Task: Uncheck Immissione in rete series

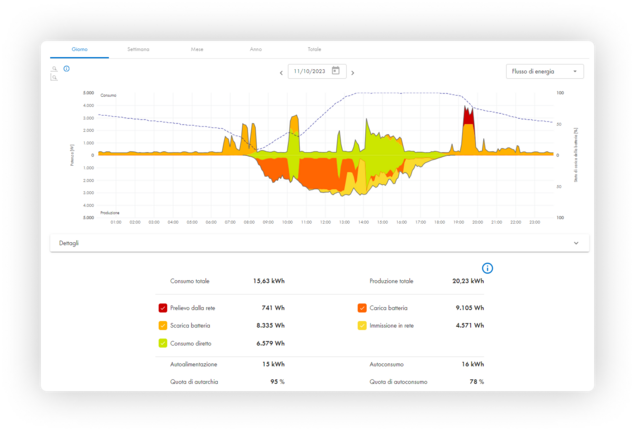Action: tap(361, 325)
